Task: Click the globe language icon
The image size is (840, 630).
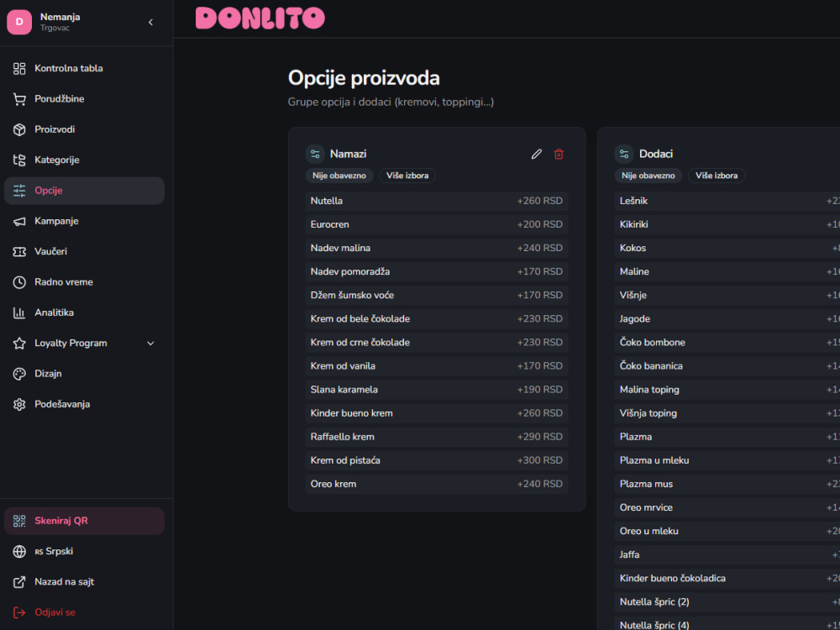Action: pos(19,551)
